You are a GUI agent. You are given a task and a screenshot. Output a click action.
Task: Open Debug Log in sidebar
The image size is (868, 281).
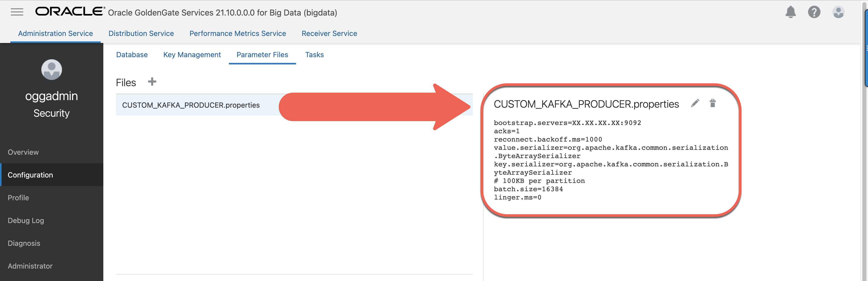tap(26, 220)
